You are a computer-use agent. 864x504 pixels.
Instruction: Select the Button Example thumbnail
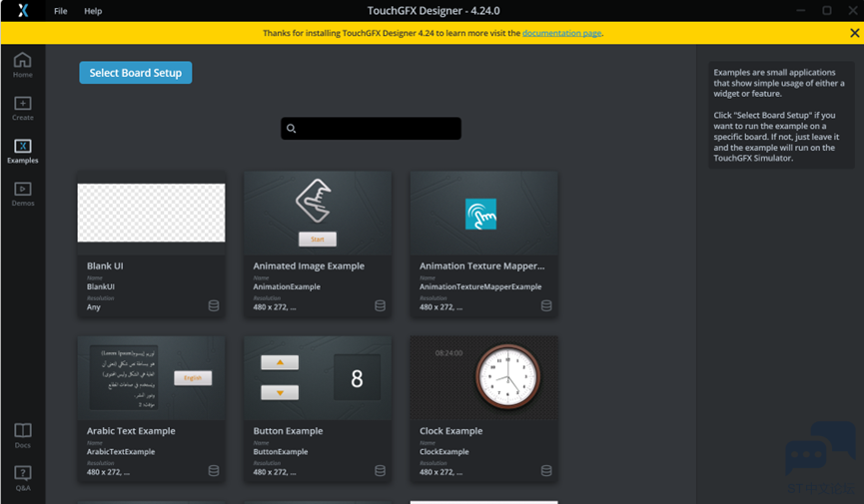318,378
